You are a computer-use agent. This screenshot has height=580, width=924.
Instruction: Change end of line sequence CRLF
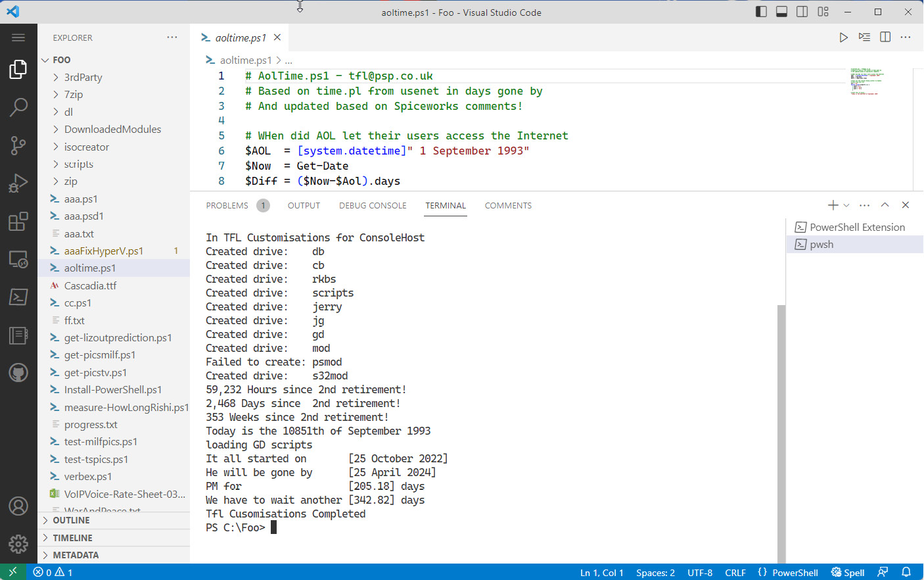pyautogui.click(x=735, y=572)
